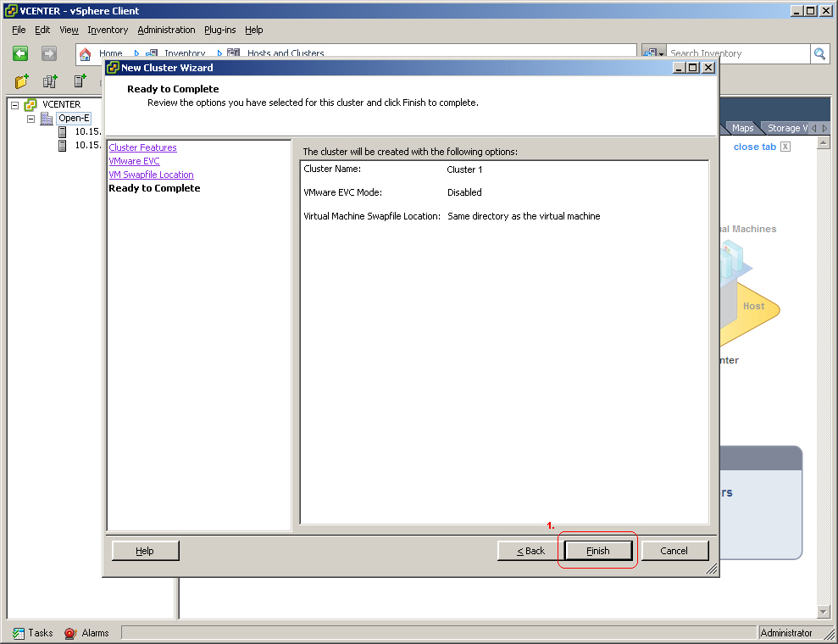Viewport: 838px width, 644px height.
Task: Click 'Same directory as the virtual machine' text
Action: click(524, 216)
